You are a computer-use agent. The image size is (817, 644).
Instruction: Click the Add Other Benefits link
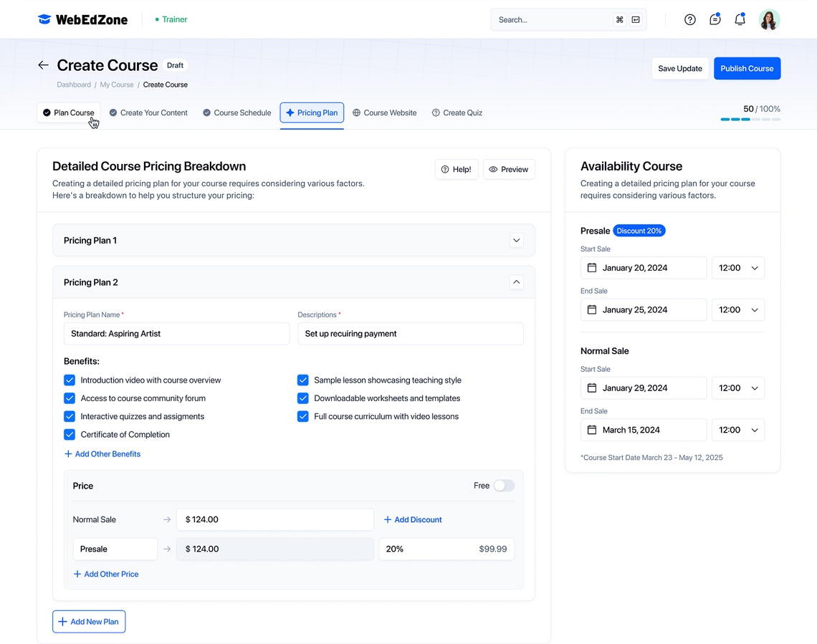[x=102, y=454]
